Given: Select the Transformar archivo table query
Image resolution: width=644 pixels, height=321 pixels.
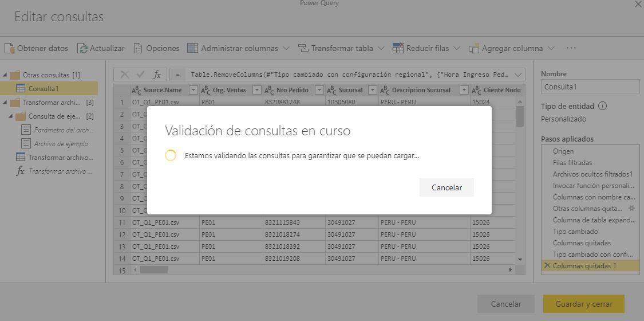Looking at the screenshot, I should [x=54, y=158].
